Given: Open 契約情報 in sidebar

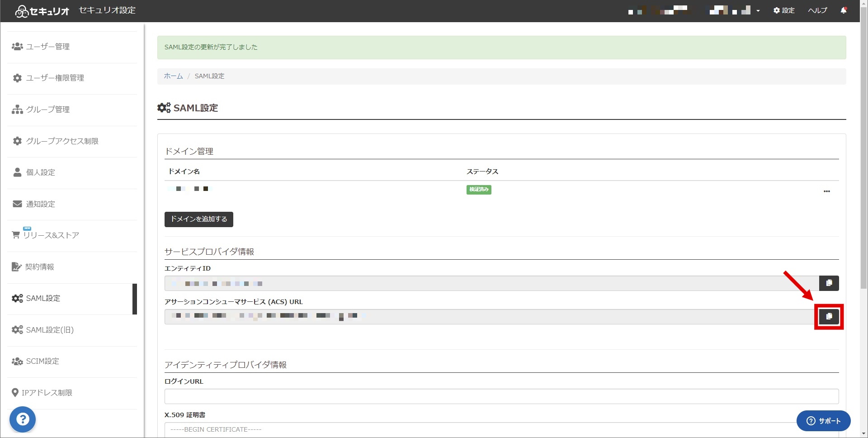Looking at the screenshot, I should [x=72, y=267].
